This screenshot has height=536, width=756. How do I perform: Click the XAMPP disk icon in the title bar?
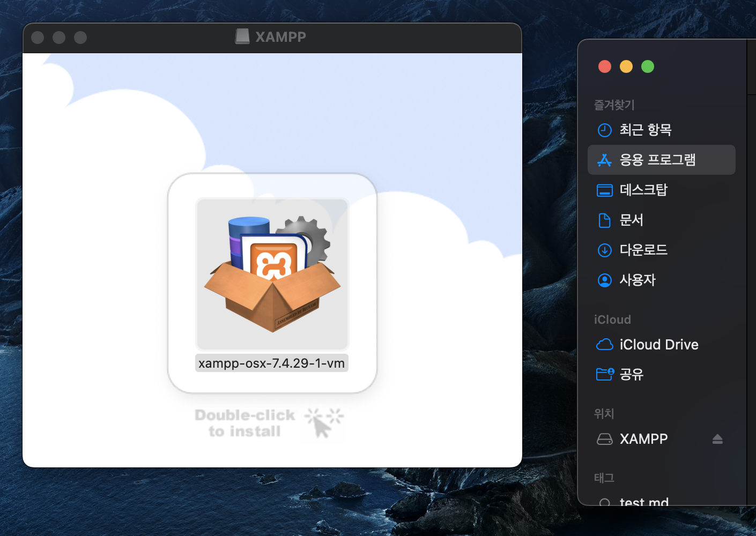(x=242, y=36)
